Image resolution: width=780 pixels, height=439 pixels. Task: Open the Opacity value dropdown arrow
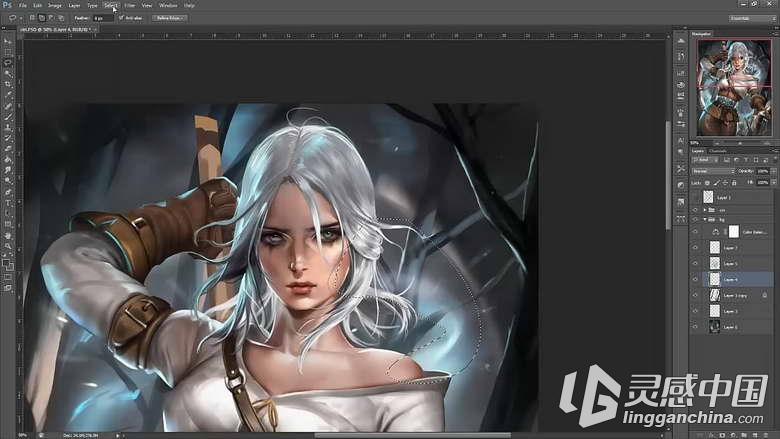click(773, 171)
